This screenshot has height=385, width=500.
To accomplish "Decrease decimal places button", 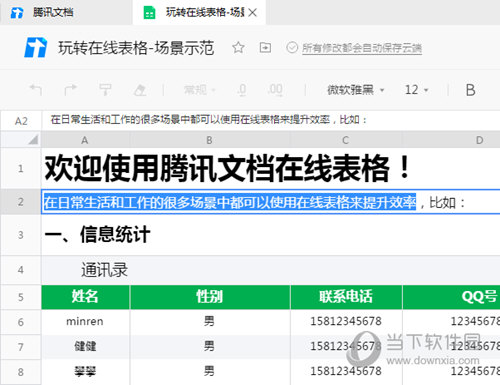I will [242, 90].
